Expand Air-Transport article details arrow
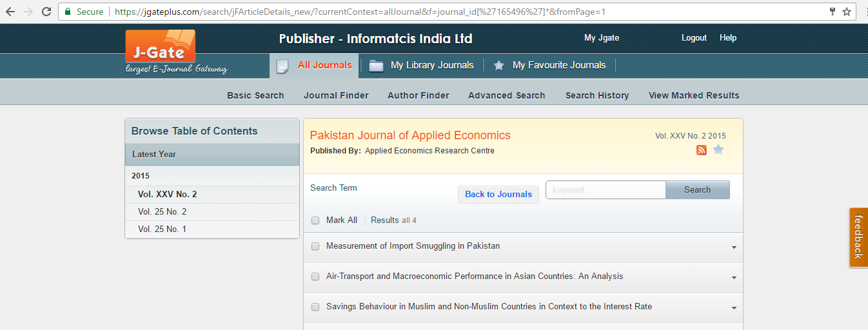The width and height of the screenshot is (868, 330). pos(734,278)
